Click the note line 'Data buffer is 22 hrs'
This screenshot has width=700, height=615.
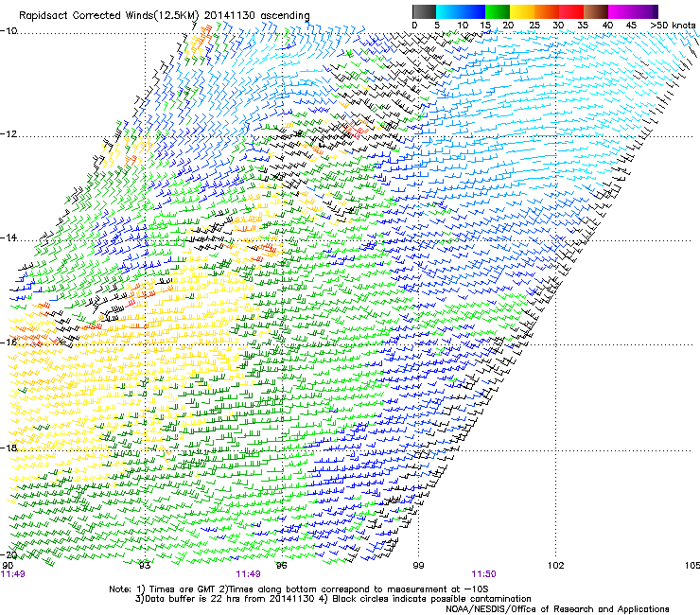coord(193,599)
